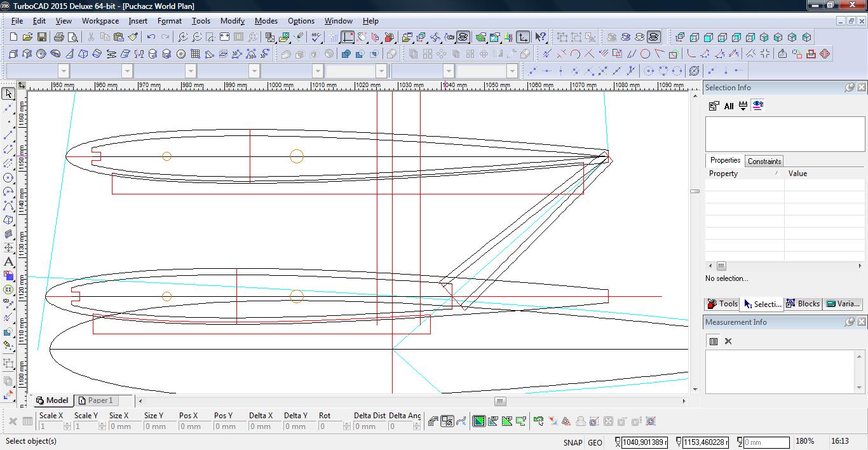The image size is (868, 450).
Task: Click the Undo arrow icon
Action: tap(151, 37)
